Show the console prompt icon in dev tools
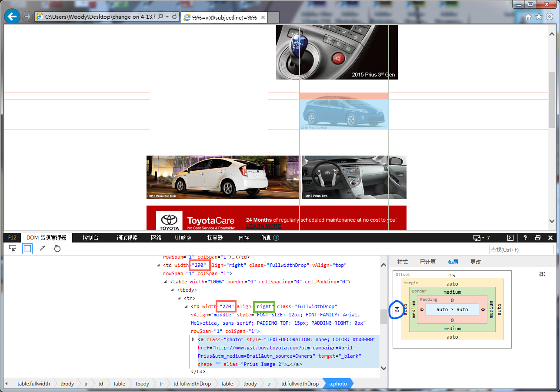Screen dimensions: 560x392 pos(511,238)
